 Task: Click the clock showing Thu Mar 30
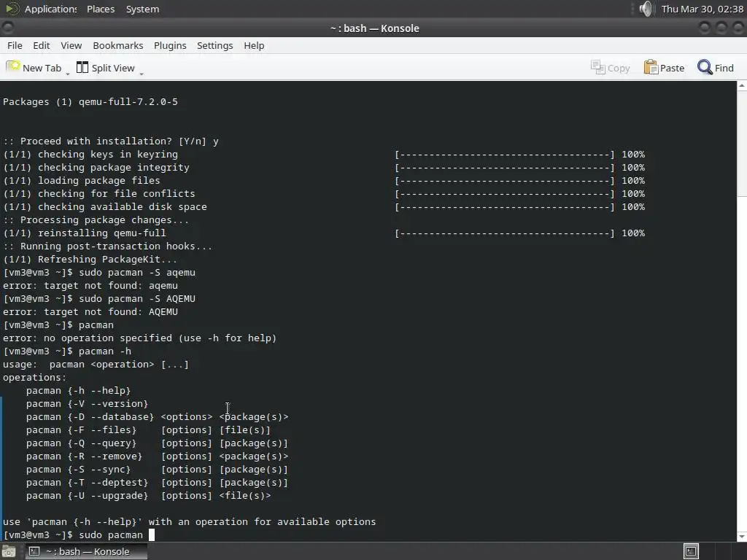[703, 9]
